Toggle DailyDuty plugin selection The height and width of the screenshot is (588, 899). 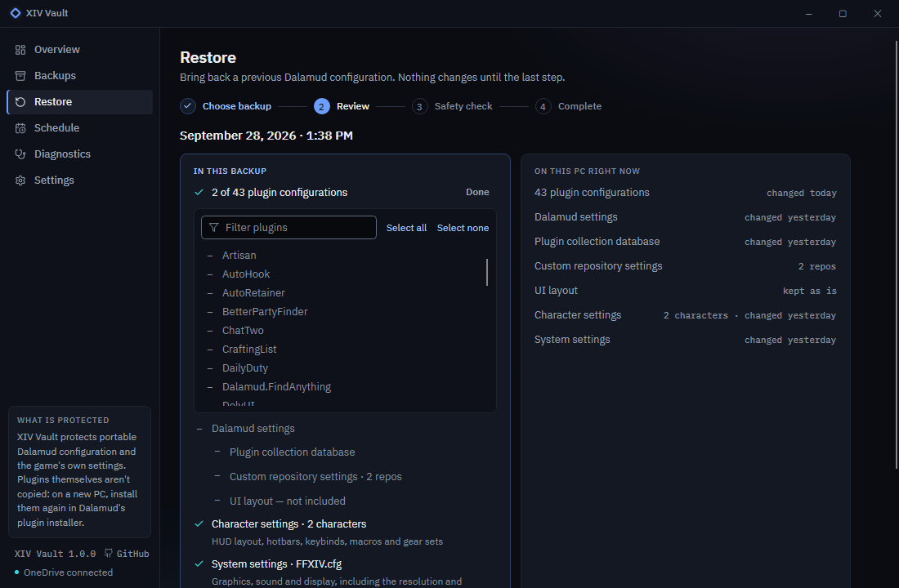pyautogui.click(x=210, y=368)
